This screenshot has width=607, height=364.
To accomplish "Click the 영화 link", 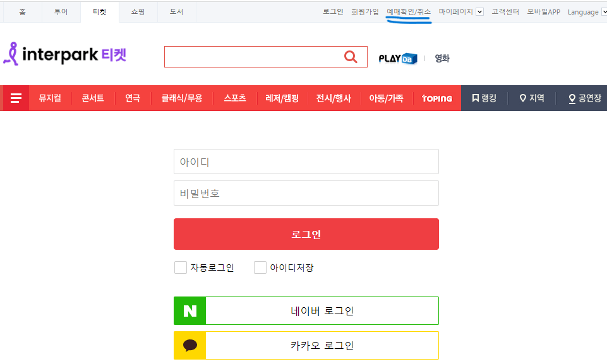I will pyautogui.click(x=442, y=59).
